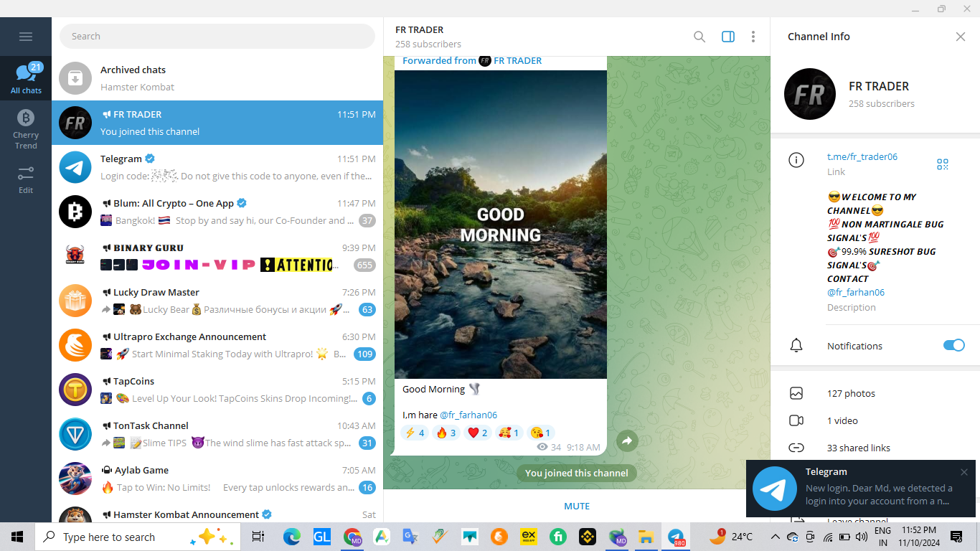The width and height of the screenshot is (980, 551).
Task: Open Ultrapro Exchange Announcement channel
Action: [x=217, y=345]
